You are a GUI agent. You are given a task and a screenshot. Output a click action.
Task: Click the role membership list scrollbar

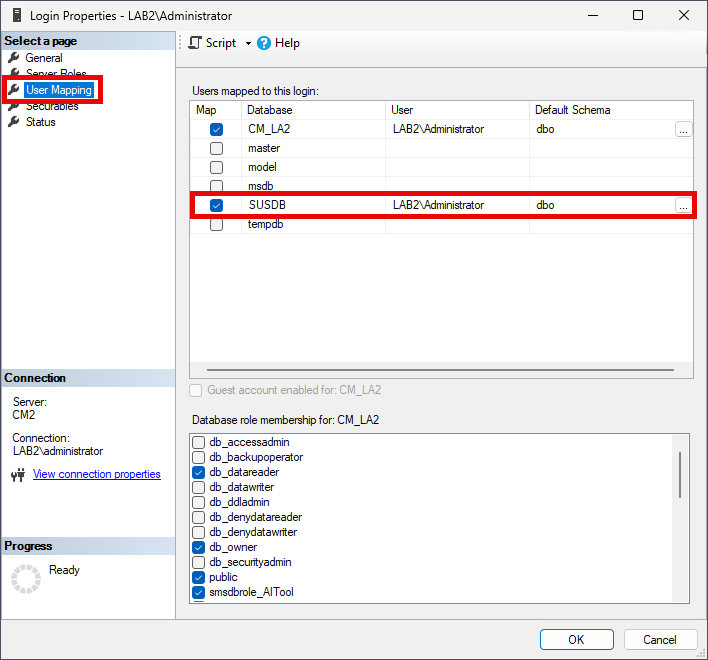(x=680, y=474)
